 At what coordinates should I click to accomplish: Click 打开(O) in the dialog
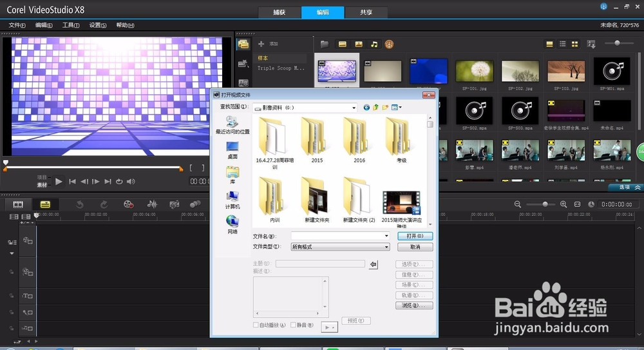(x=415, y=236)
